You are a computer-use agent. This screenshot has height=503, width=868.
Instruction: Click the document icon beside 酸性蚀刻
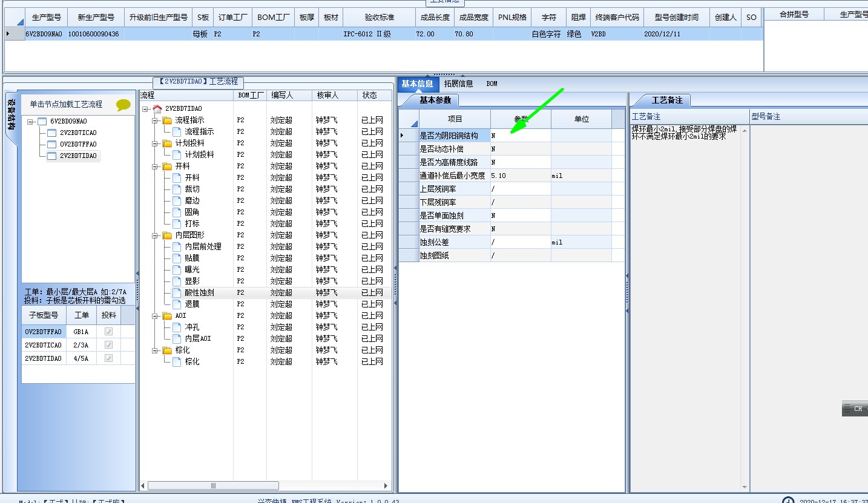pyautogui.click(x=177, y=293)
